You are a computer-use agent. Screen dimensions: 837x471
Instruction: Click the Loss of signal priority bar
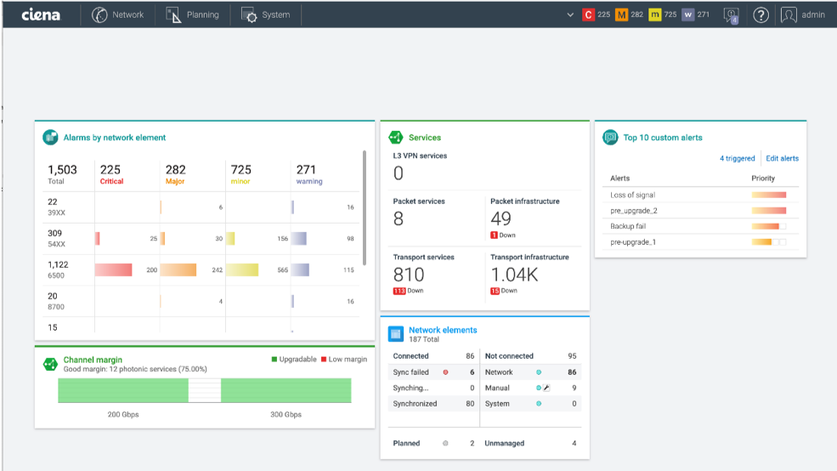pyautogui.click(x=768, y=195)
